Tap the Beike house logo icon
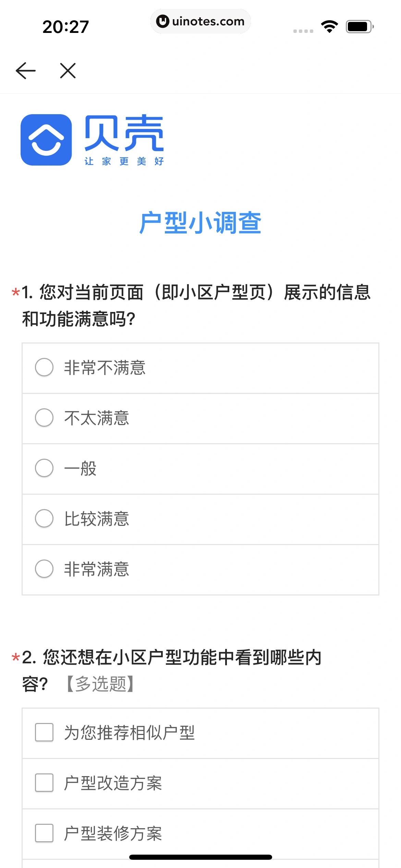Image resolution: width=401 pixels, height=868 pixels. [x=46, y=140]
